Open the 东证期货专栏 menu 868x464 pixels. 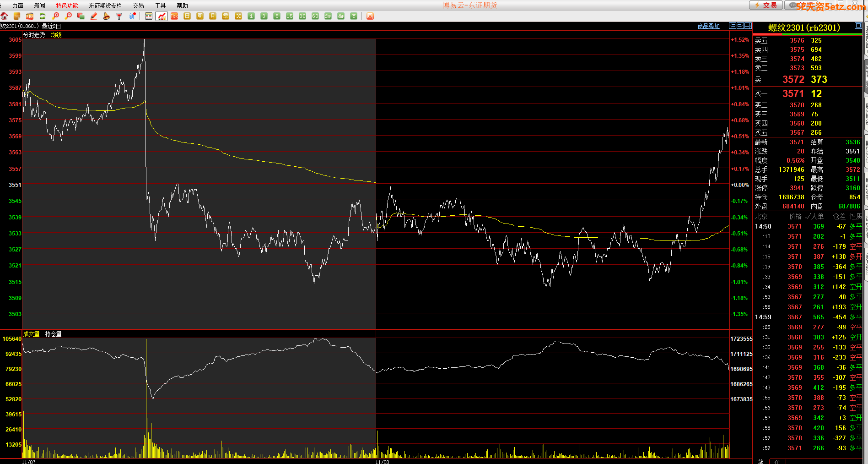[x=105, y=5]
